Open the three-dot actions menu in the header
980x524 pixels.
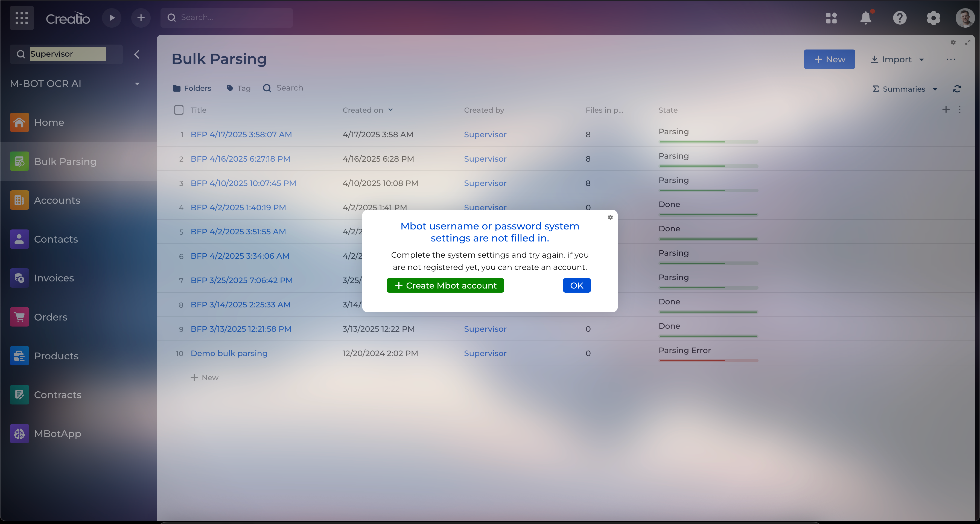click(951, 59)
